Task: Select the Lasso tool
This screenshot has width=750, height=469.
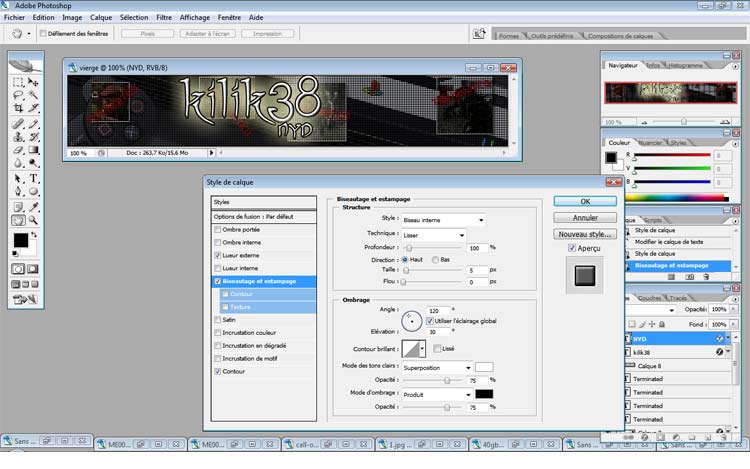Action: point(18,95)
